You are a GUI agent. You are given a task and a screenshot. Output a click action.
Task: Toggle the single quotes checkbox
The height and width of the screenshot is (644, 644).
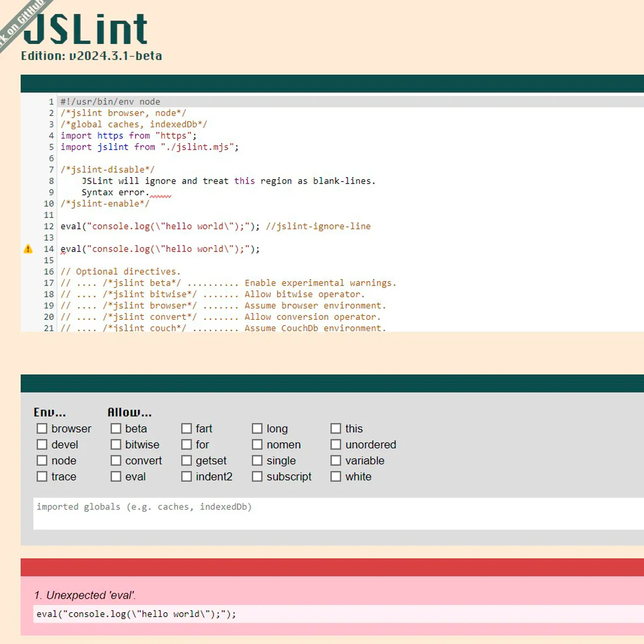pos(257,460)
